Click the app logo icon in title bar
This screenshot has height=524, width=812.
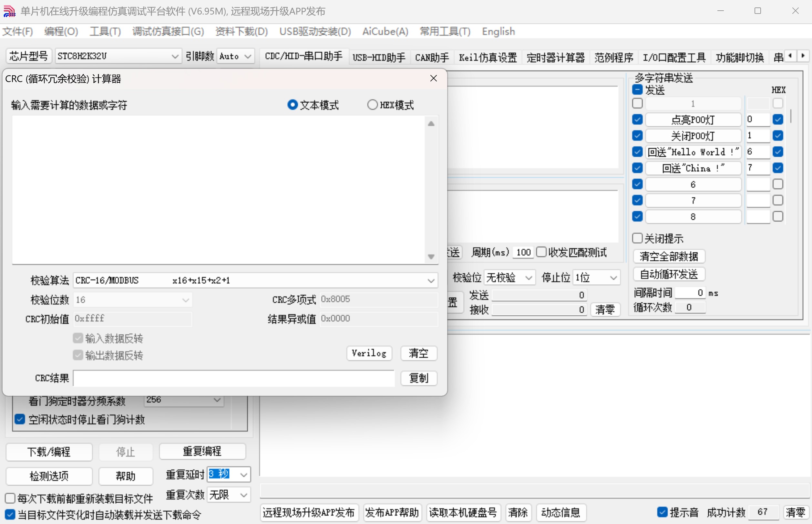click(9, 11)
